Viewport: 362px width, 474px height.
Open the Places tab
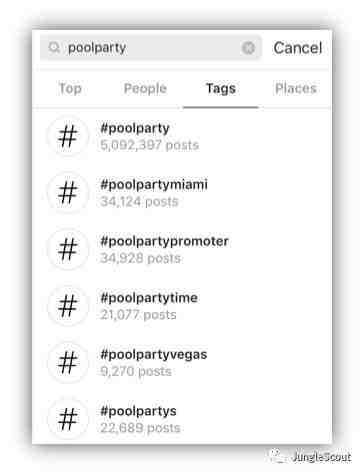(296, 89)
